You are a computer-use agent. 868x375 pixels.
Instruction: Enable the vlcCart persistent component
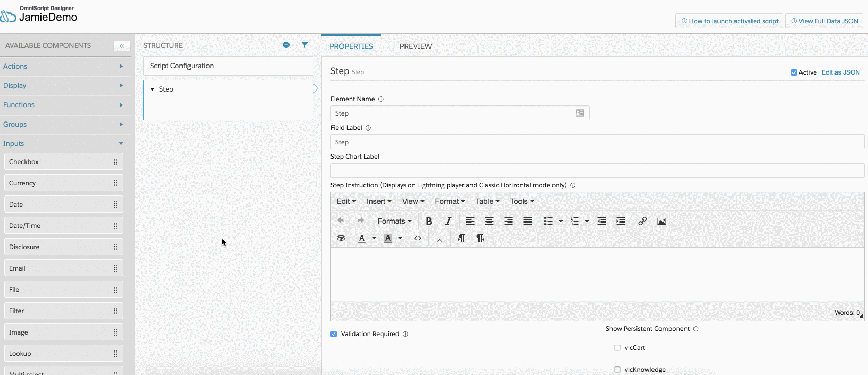coord(617,348)
